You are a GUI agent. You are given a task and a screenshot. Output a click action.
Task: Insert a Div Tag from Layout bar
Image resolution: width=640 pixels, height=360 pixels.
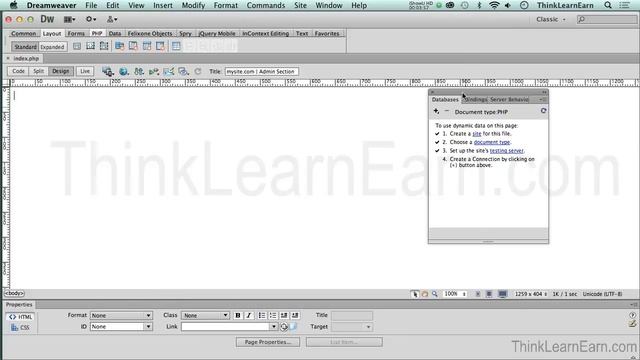coord(77,47)
